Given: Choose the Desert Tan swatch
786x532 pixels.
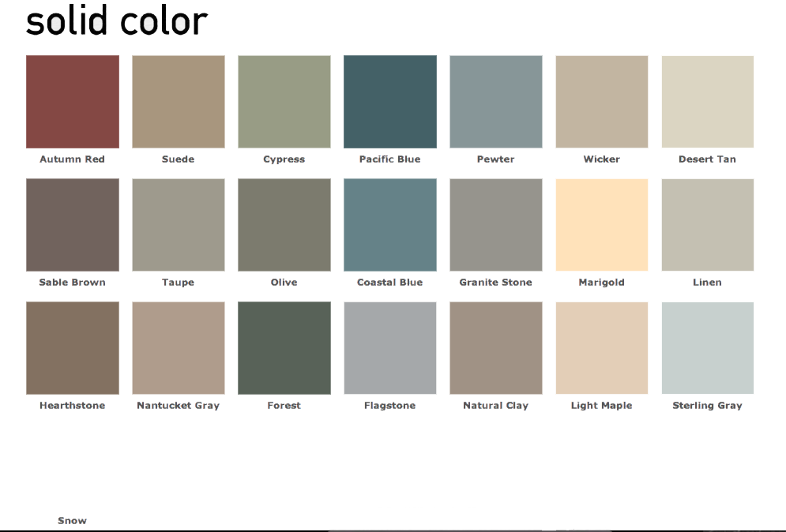Looking at the screenshot, I should point(708,101).
